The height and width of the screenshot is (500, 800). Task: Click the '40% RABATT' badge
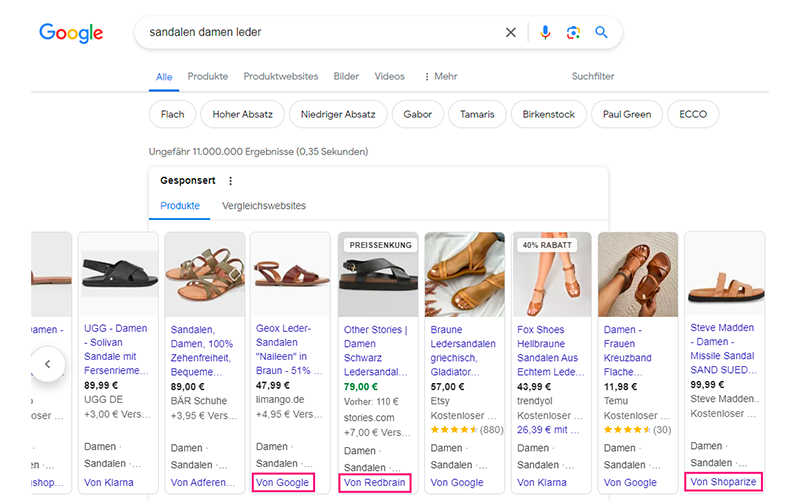[547, 245]
